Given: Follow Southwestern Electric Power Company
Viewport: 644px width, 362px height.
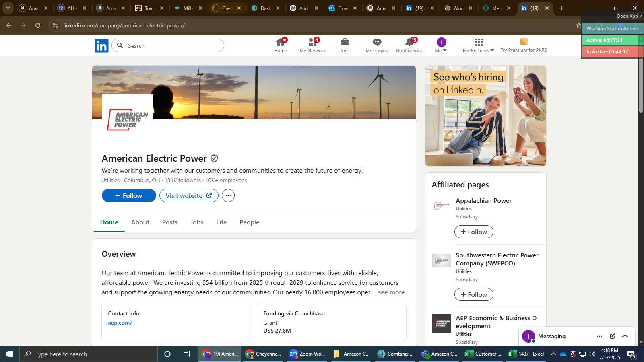Looking at the screenshot, I should pyautogui.click(x=474, y=294).
